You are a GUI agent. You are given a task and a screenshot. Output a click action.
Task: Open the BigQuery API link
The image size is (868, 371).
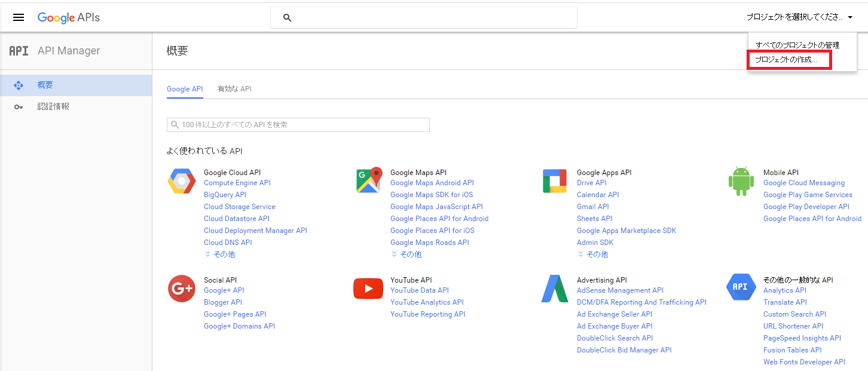225,195
